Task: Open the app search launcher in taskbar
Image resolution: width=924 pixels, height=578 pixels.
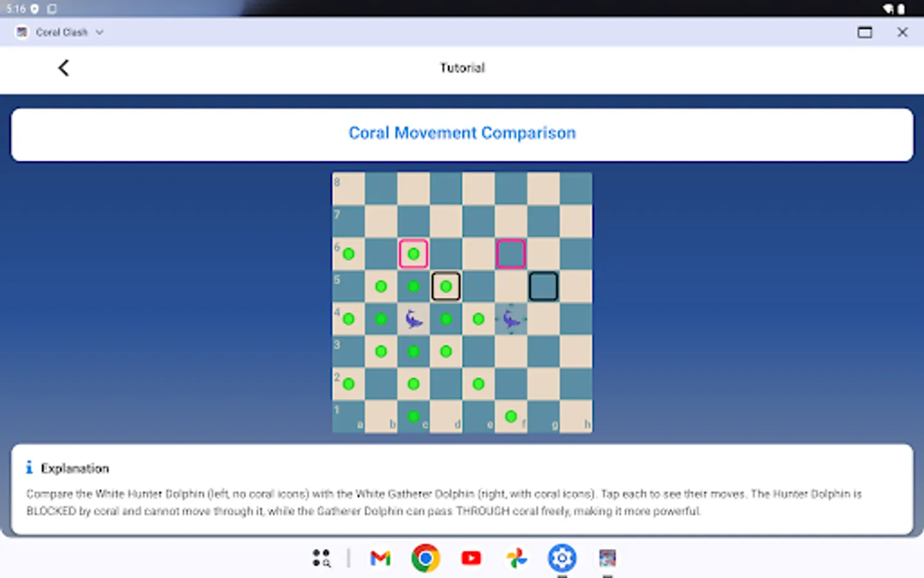Action: point(321,558)
